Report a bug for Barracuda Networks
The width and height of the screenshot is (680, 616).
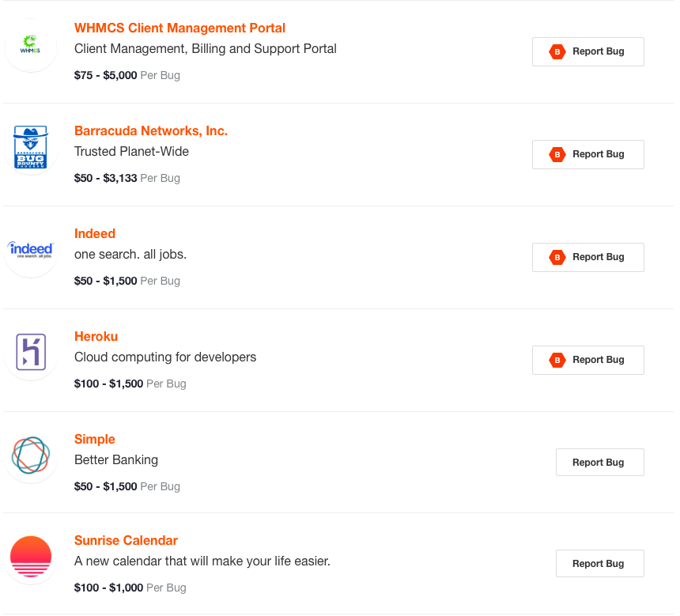tap(588, 154)
